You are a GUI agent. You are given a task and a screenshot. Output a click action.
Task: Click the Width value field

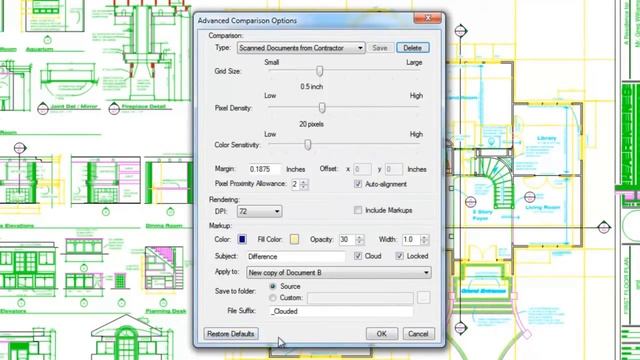(411, 240)
